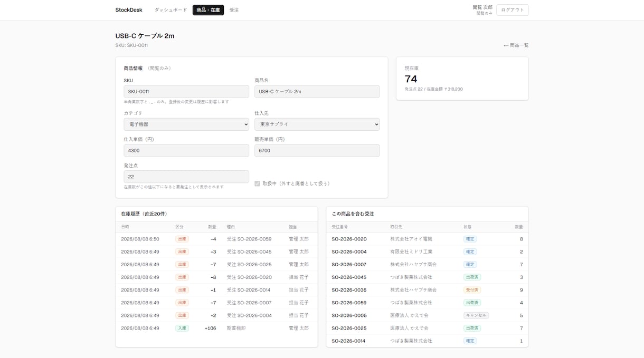Click the user name 閲覧 次郎
The width and height of the screenshot is (644, 358).
[482, 7]
